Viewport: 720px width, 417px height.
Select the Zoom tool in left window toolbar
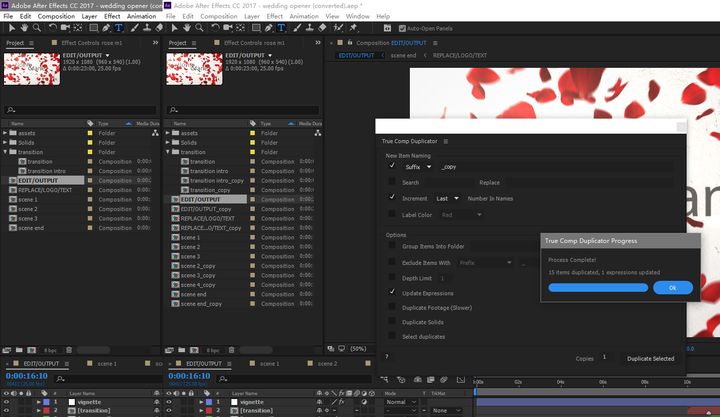(x=37, y=28)
